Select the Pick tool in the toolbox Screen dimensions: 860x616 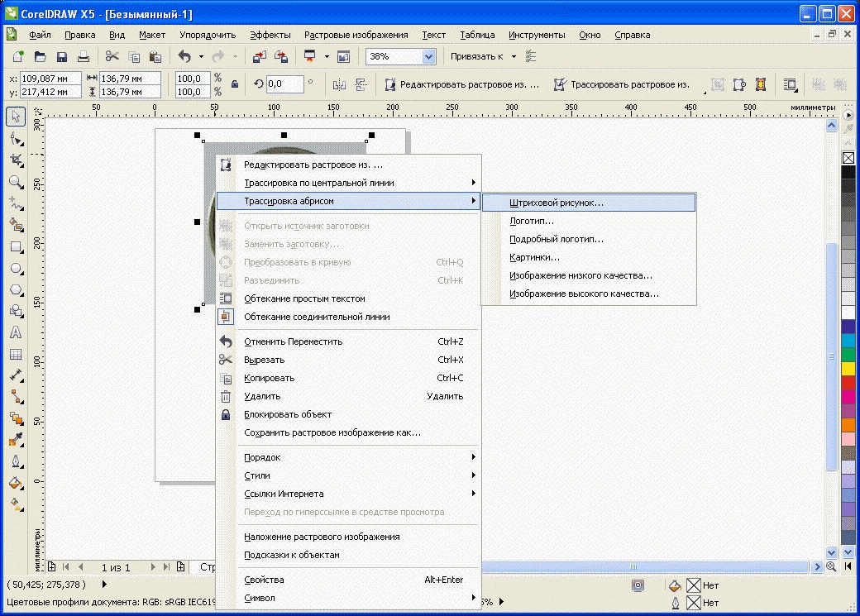(x=16, y=117)
